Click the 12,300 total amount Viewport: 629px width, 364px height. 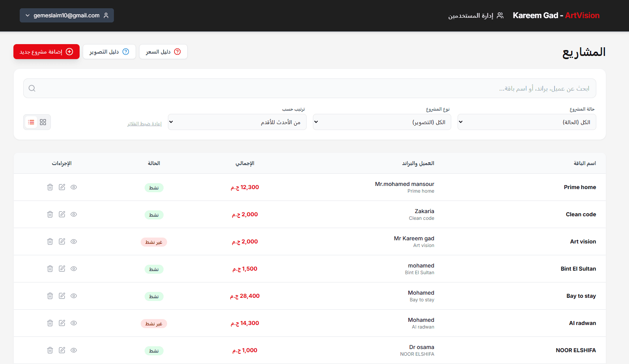click(x=245, y=187)
